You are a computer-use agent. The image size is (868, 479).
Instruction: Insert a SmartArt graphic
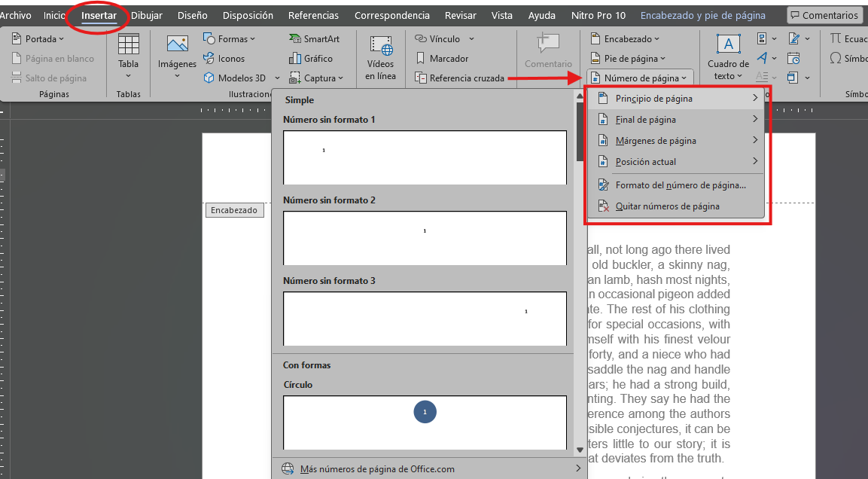click(314, 38)
